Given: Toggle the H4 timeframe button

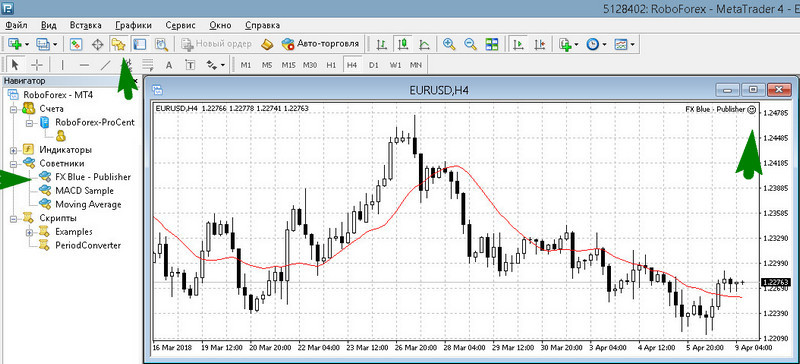Looking at the screenshot, I should click(352, 65).
